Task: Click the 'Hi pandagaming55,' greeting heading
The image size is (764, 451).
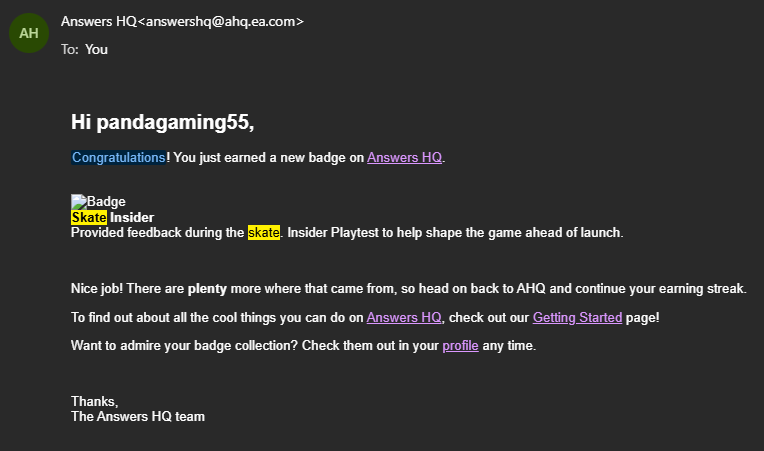Action: (163, 122)
